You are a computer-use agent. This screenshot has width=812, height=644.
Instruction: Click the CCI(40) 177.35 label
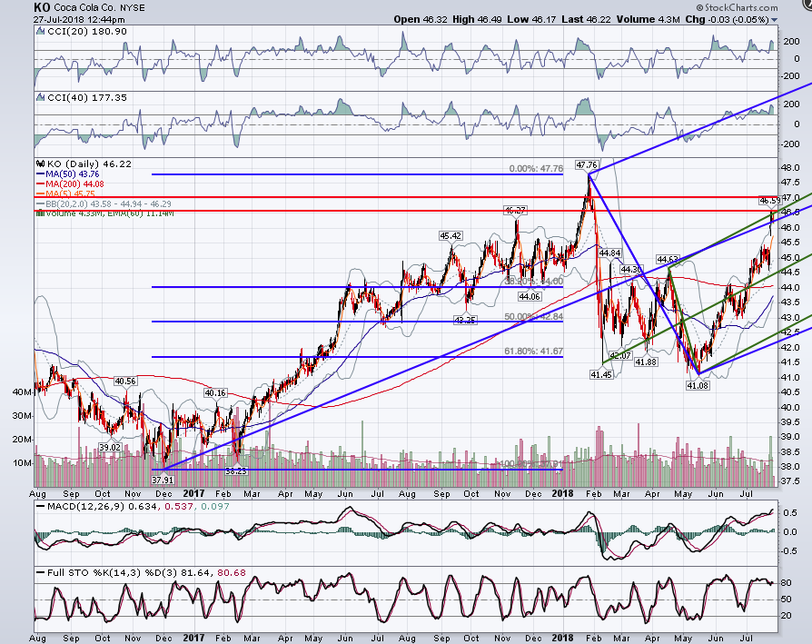(87, 98)
